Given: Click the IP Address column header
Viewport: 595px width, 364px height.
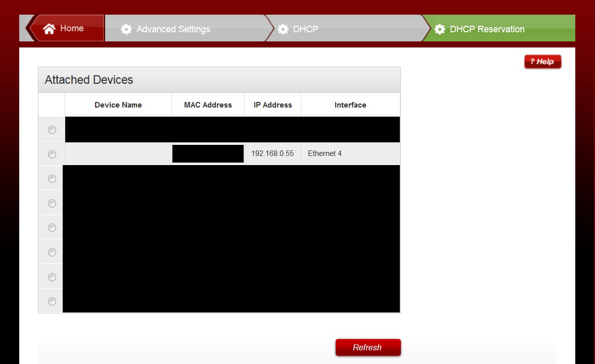Looking at the screenshot, I should click(272, 105).
